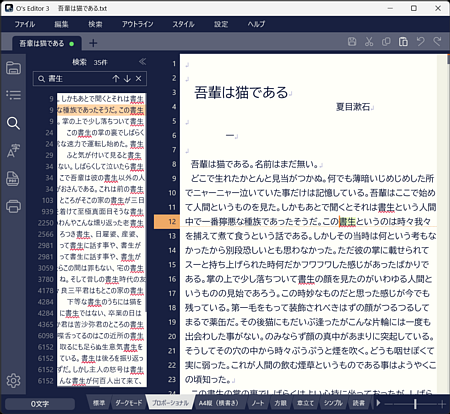Open line 3780 result 'そして昔しの書生時代'
Image resolution: width=450 pixels, height=414 pixels.
[102, 279]
